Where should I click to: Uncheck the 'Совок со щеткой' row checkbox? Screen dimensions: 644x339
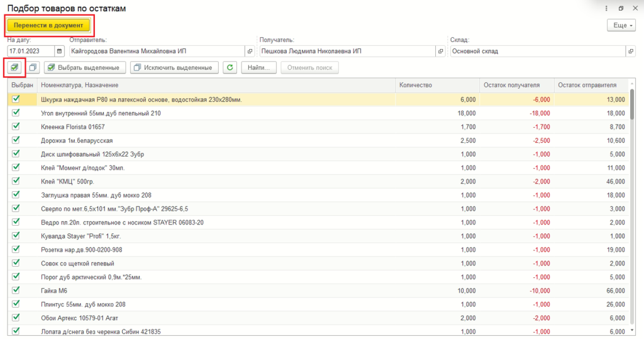tap(16, 262)
